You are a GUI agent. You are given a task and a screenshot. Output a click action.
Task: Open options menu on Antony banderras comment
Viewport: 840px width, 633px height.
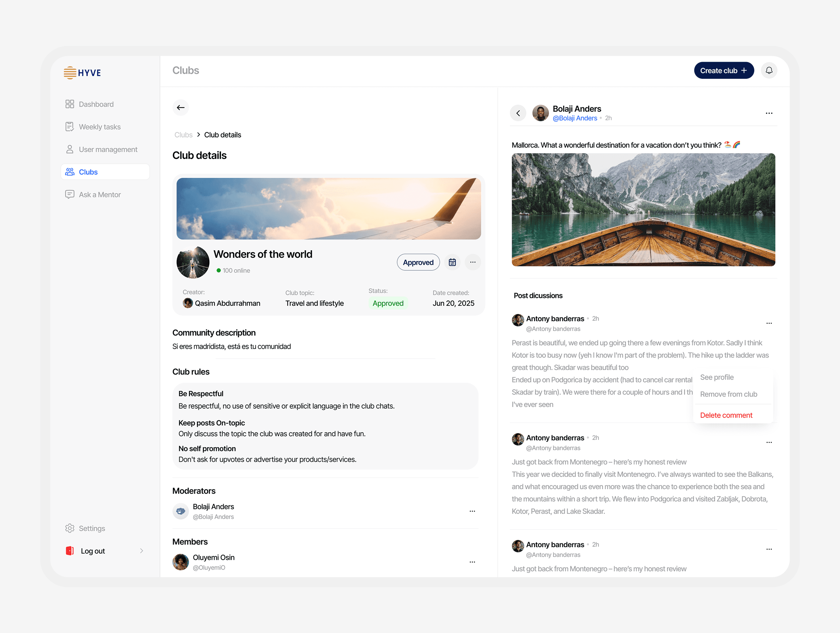769,323
